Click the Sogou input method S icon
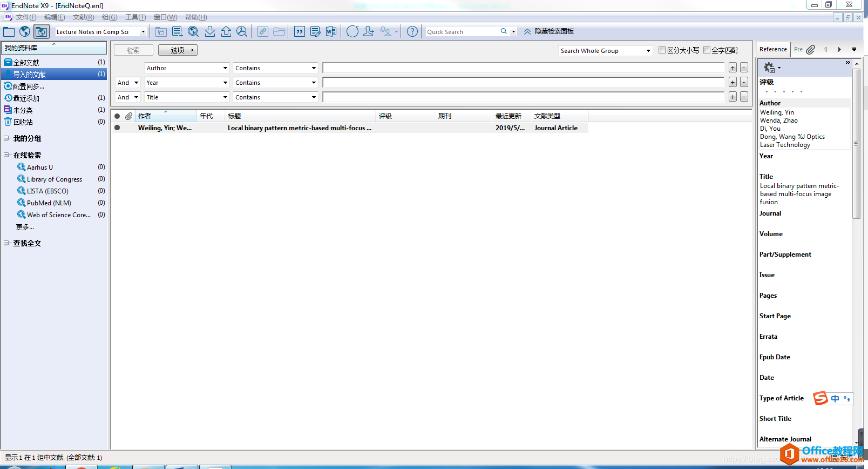 (820, 398)
